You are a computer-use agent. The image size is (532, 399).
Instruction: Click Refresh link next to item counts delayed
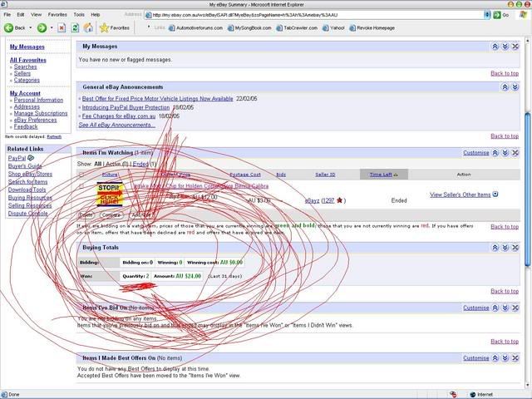click(54, 136)
